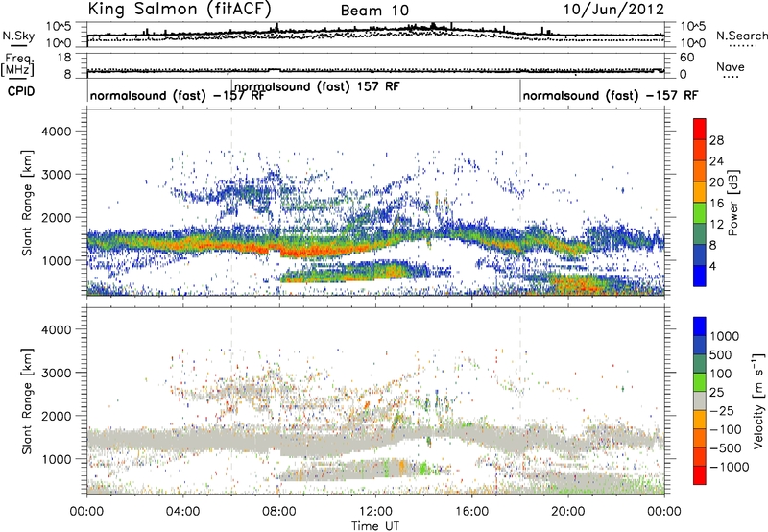
Task: Click the 'Power [dB]' colorbar title
Action: [732, 203]
